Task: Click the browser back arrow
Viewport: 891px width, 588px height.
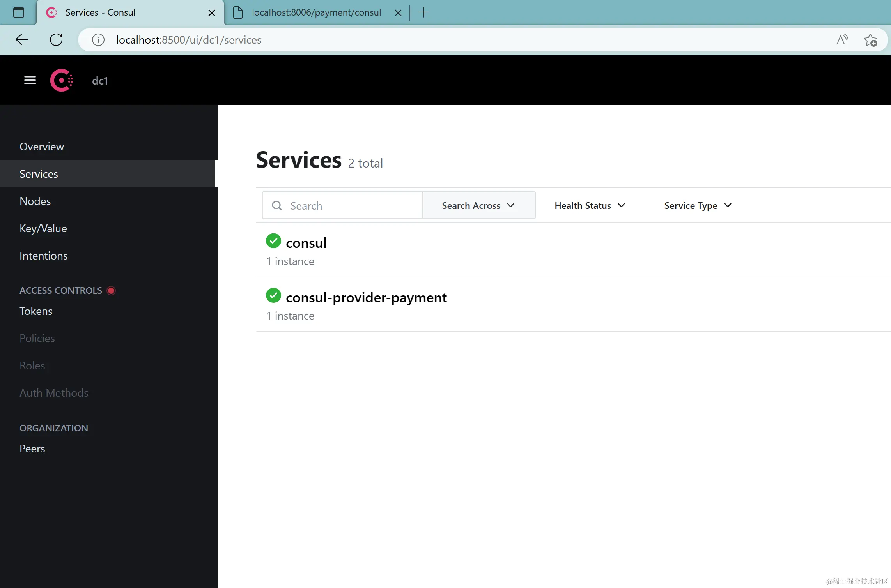Action: pos(22,40)
